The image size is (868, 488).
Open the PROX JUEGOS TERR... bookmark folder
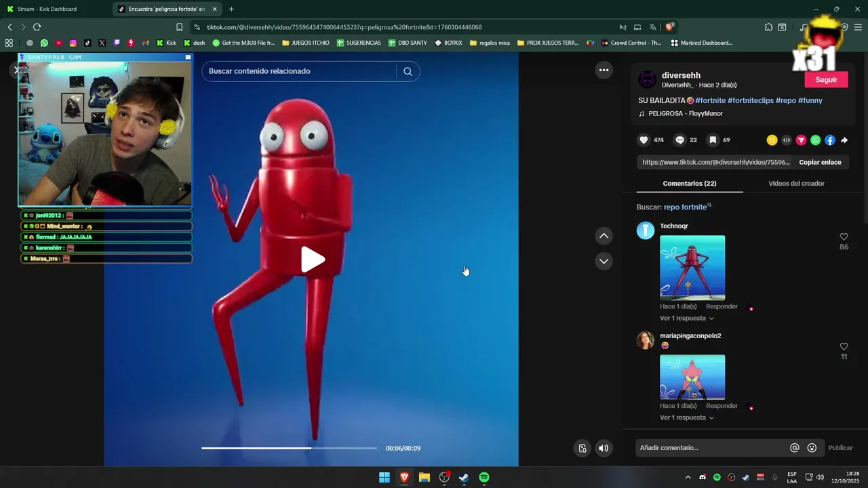tap(548, 43)
